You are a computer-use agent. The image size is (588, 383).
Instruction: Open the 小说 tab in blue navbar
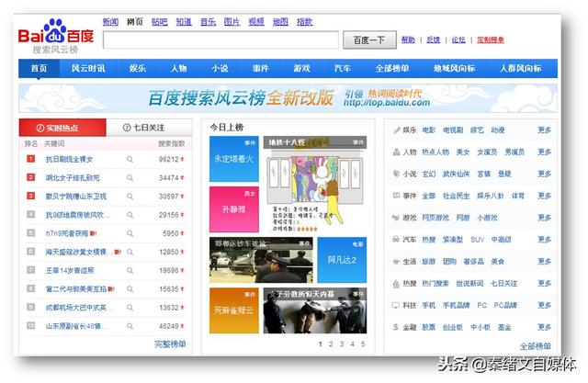coord(220,68)
